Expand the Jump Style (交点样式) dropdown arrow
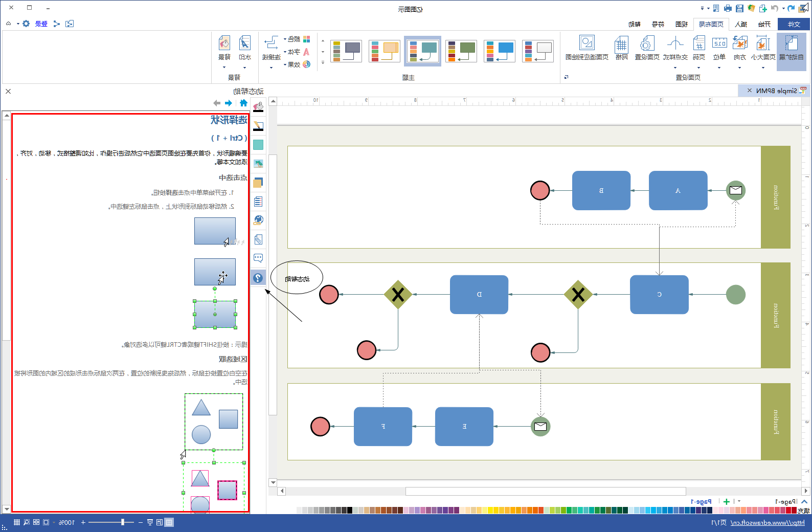 (675, 68)
